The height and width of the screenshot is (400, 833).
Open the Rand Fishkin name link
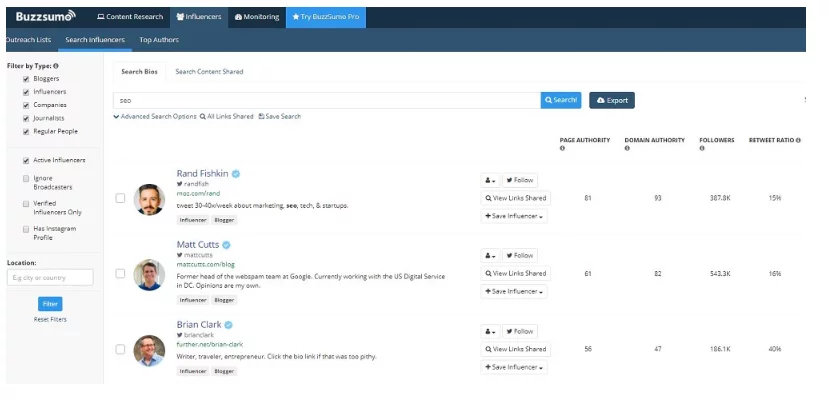click(202, 174)
